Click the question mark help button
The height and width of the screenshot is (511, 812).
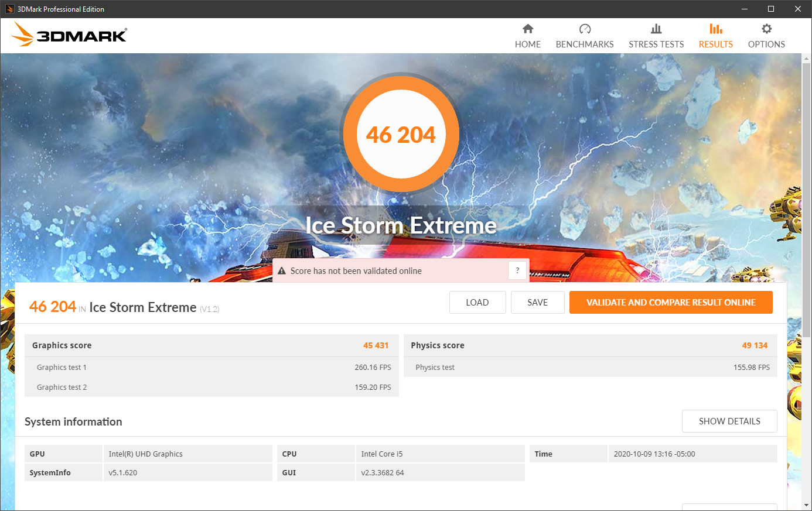[517, 270]
